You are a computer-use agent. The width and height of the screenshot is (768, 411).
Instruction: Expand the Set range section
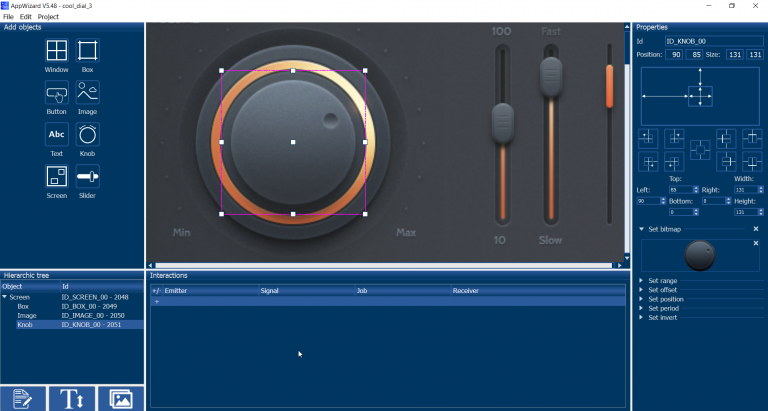(641, 281)
